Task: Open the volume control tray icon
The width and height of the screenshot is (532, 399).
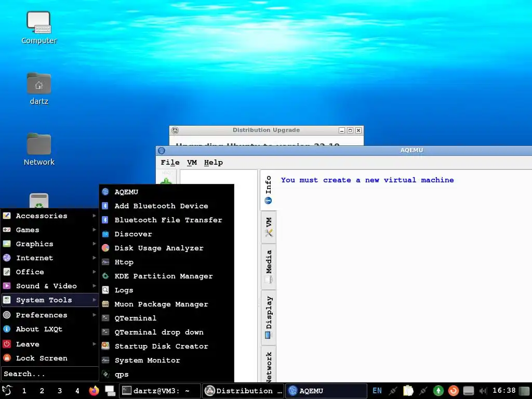Action: pos(483,391)
